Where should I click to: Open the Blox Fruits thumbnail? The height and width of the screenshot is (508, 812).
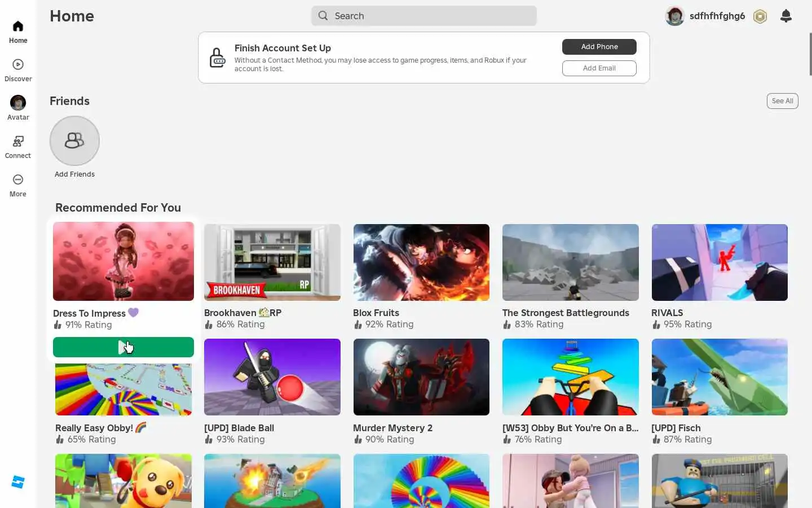coord(421,262)
